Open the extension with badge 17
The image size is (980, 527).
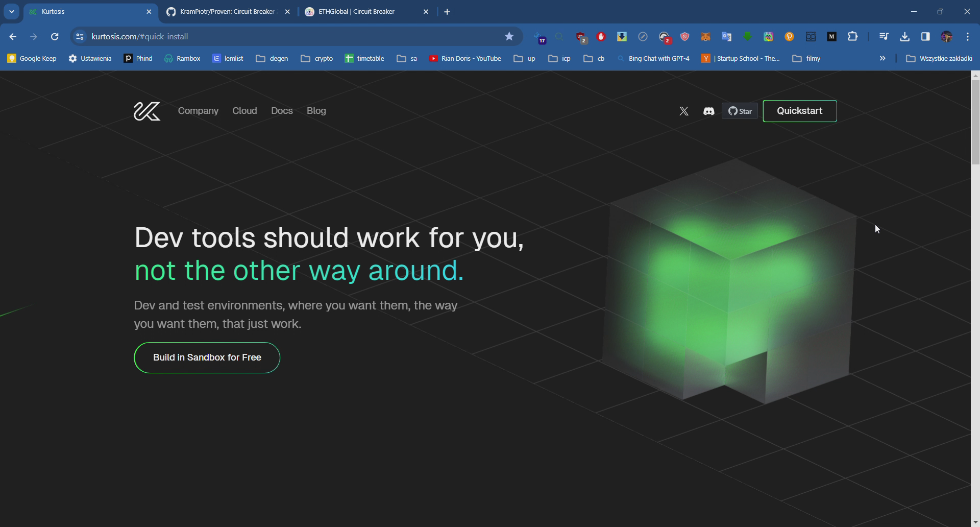[x=540, y=37]
